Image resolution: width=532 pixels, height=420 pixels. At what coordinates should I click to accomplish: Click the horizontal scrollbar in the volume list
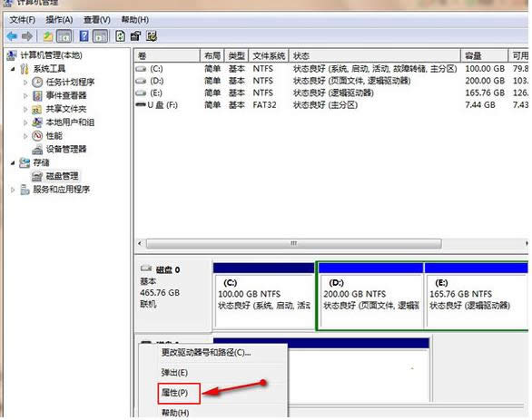coord(294,243)
